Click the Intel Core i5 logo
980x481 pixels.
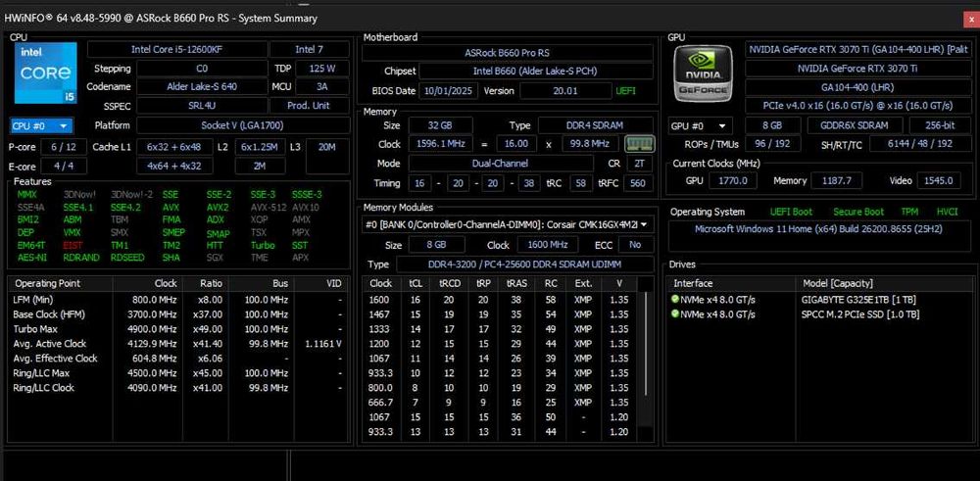point(46,73)
